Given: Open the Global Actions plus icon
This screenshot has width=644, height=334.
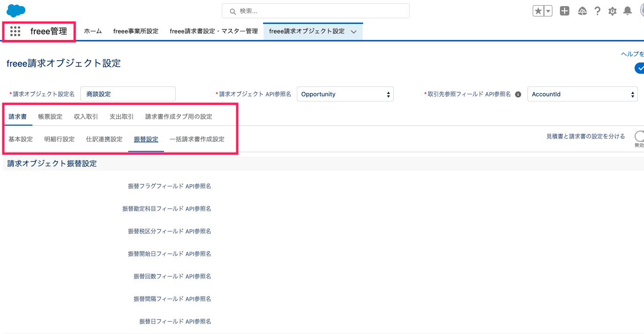Looking at the screenshot, I should (565, 11).
